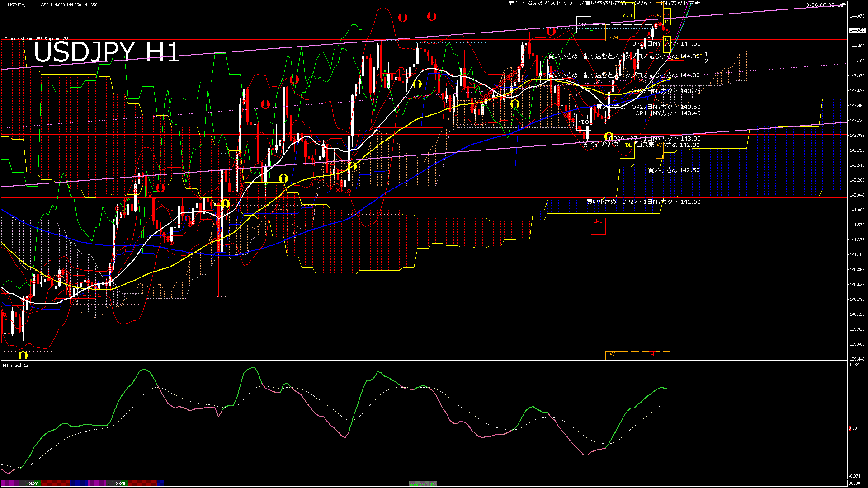Click the 9/26 session date marker
This screenshot has width=868, height=488.
click(121, 483)
